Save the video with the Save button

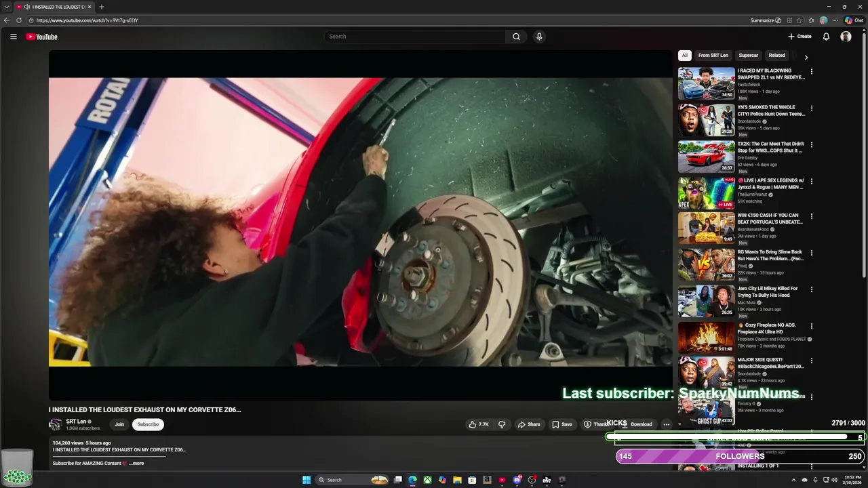click(x=561, y=424)
